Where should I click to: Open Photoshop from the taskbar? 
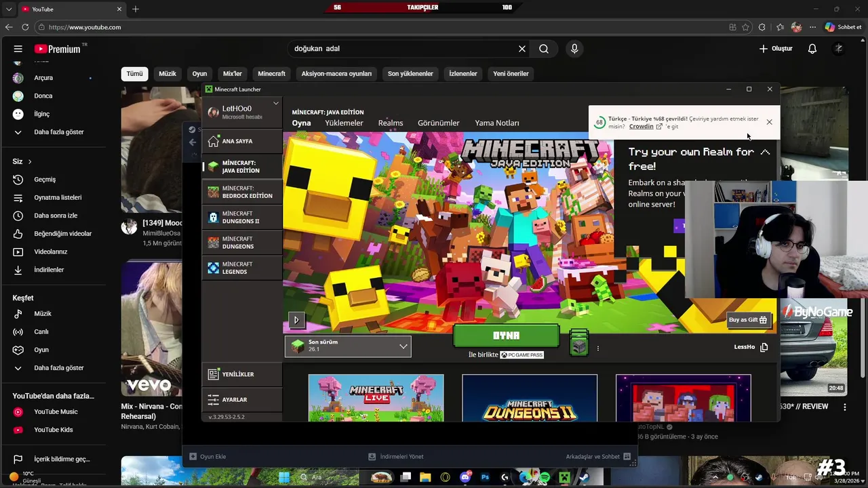[x=485, y=477]
